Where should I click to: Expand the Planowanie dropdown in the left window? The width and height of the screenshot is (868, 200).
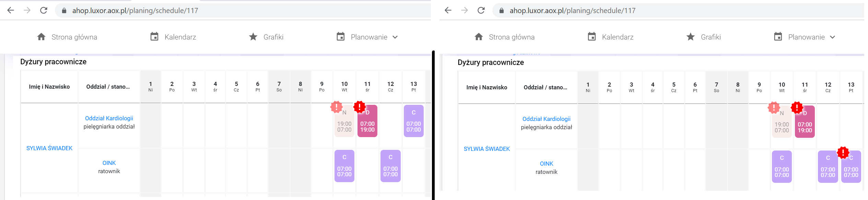tap(395, 37)
